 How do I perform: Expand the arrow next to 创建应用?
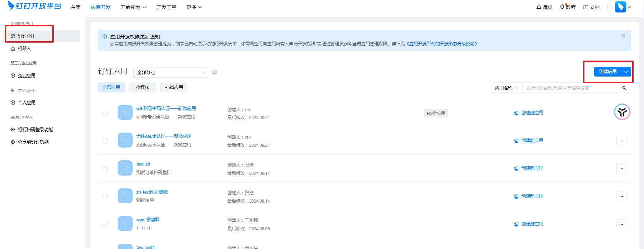(626, 72)
